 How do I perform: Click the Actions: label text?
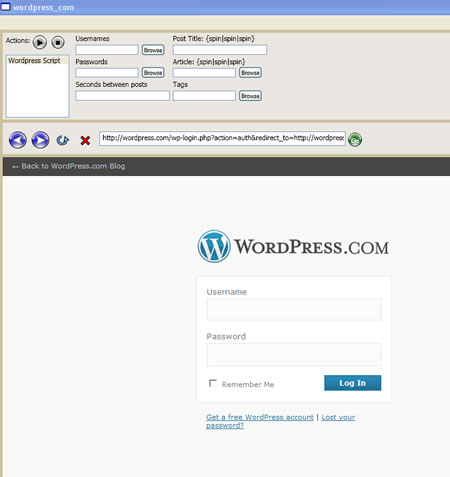click(x=18, y=40)
